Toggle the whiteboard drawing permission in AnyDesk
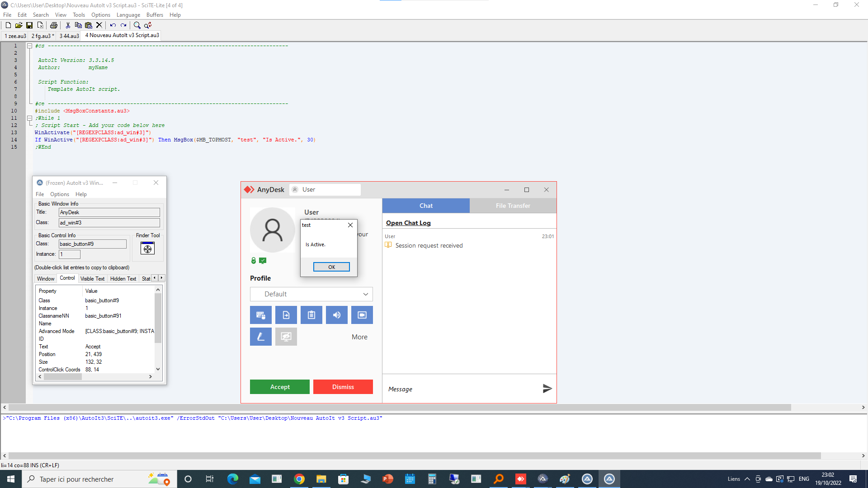 click(x=261, y=337)
